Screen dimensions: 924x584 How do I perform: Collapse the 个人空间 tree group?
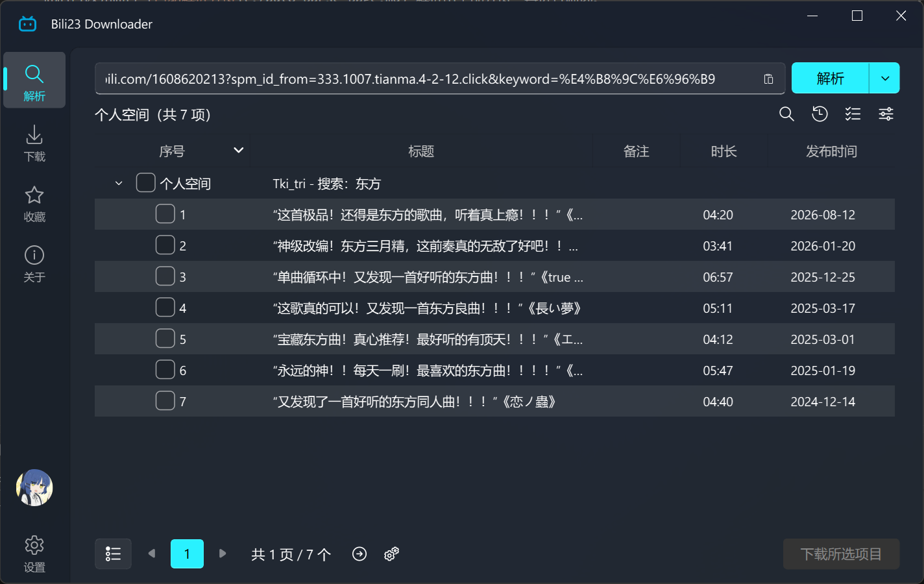point(119,184)
